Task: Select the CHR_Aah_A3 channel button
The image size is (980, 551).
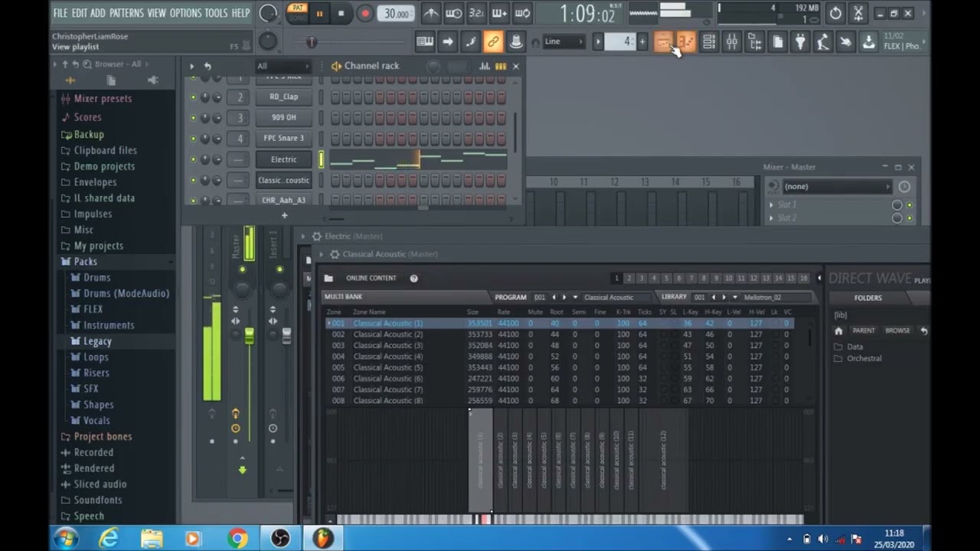Action: click(x=283, y=200)
